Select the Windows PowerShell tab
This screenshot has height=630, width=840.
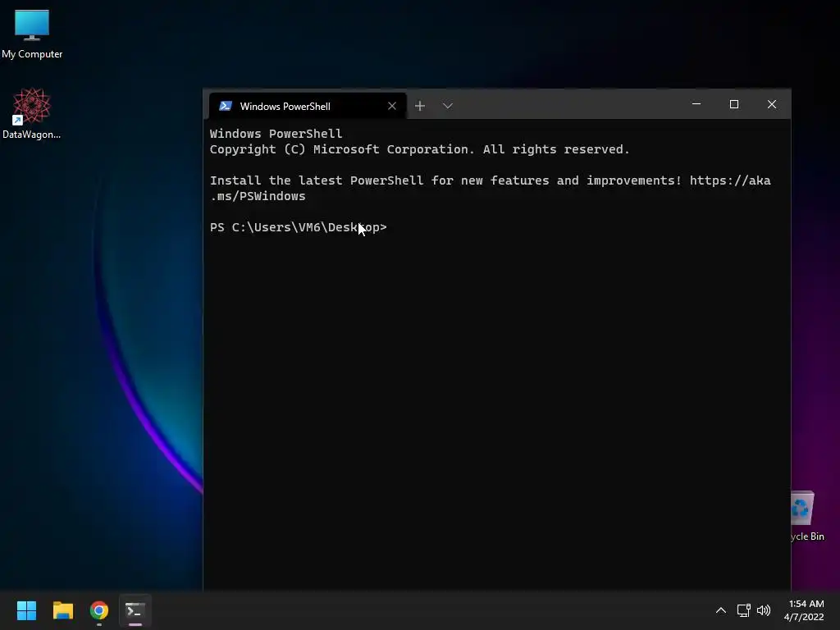pyautogui.click(x=308, y=106)
